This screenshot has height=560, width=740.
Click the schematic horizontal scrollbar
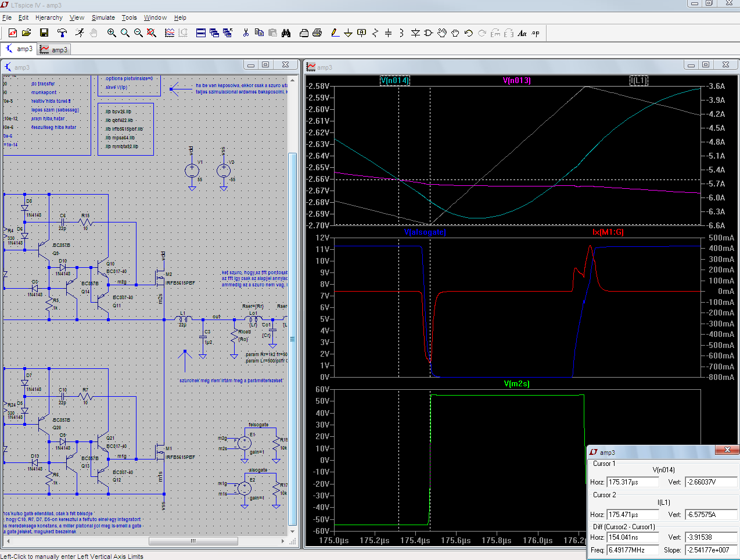tap(193, 541)
